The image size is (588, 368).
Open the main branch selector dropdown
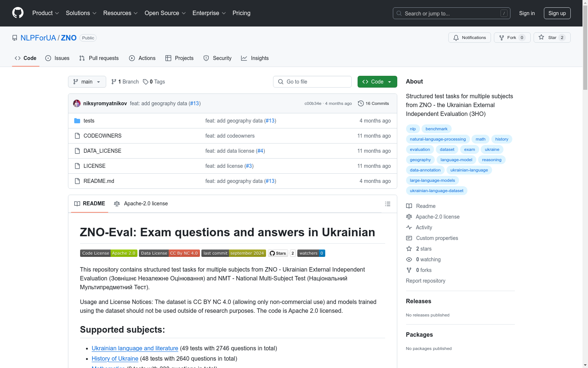(87, 82)
